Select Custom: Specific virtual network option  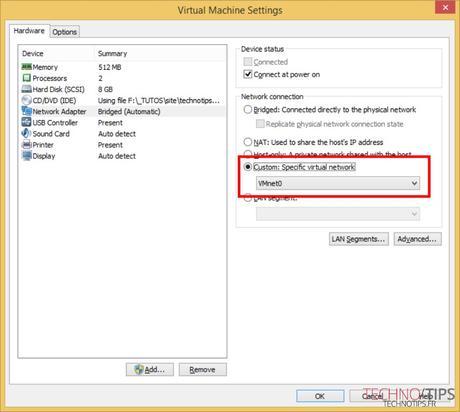tap(248, 167)
